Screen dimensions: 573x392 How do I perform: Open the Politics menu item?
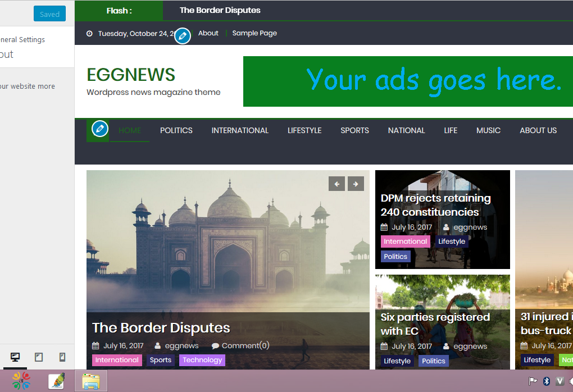pyautogui.click(x=176, y=130)
